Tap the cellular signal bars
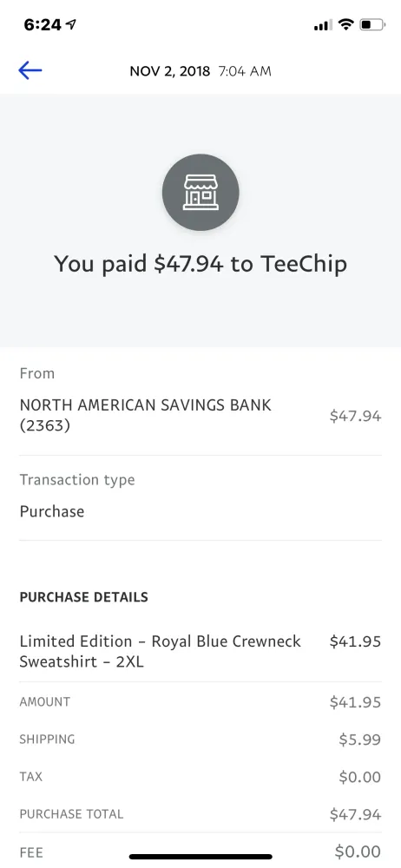Viewport: 401px width, 868px height. [323, 25]
